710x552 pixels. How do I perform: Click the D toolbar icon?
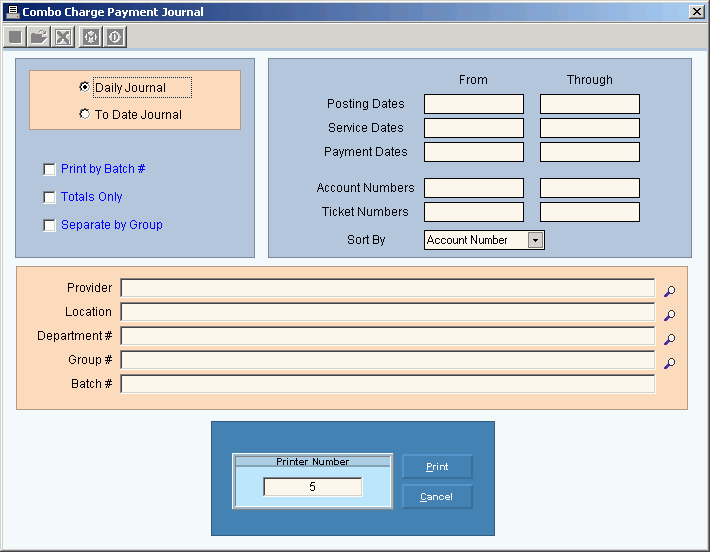point(115,37)
